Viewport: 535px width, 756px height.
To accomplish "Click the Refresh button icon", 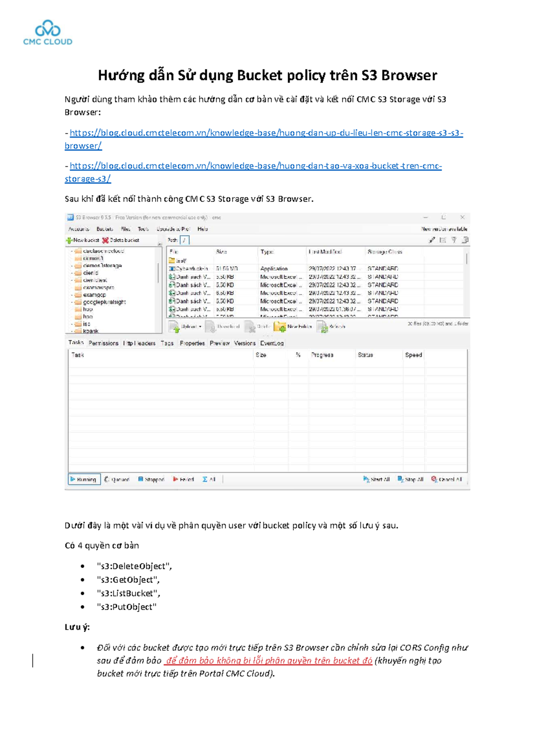I will tap(322, 327).
